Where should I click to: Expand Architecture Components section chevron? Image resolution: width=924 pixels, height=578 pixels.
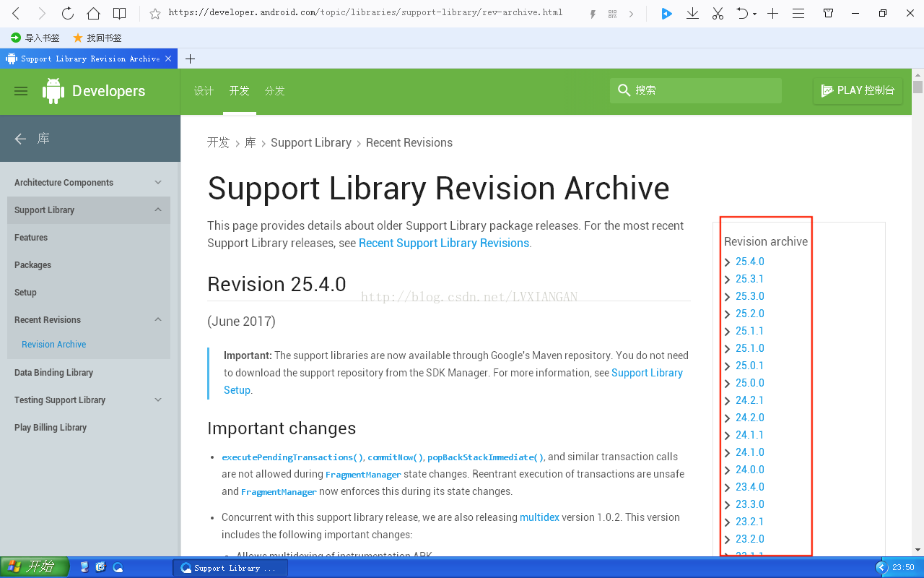point(158,183)
